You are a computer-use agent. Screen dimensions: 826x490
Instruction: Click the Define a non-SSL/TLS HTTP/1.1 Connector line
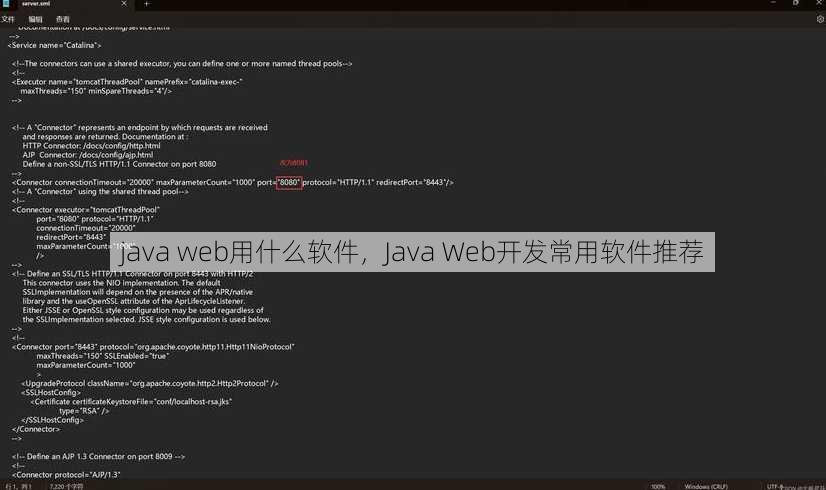pos(119,164)
